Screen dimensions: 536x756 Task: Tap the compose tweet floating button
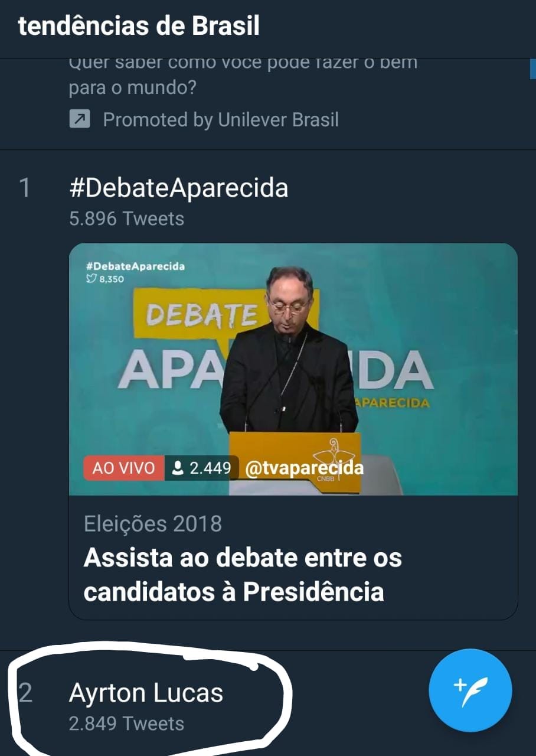[x=470, y=691]
